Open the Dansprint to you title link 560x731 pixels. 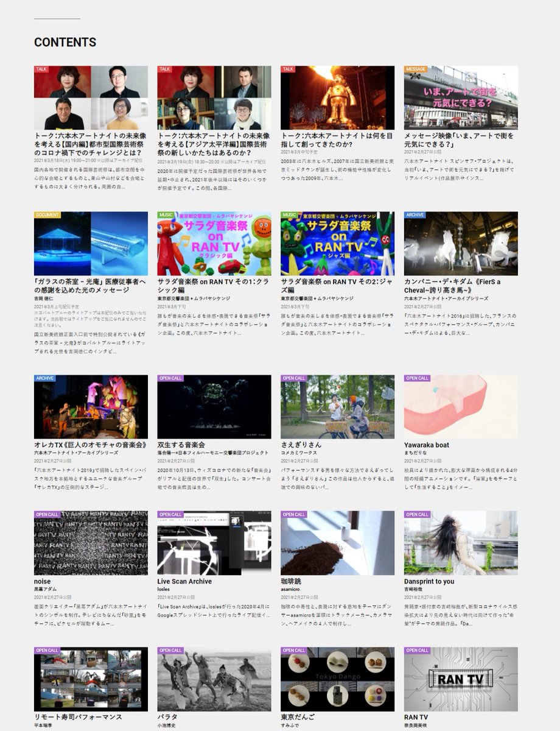[430, 582]
